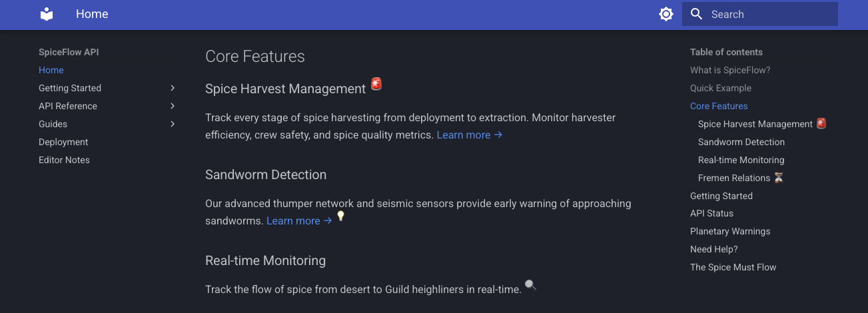Click the magnifier icon in search bar
Viewport: 868px width, 313px height.
point(697,14)
